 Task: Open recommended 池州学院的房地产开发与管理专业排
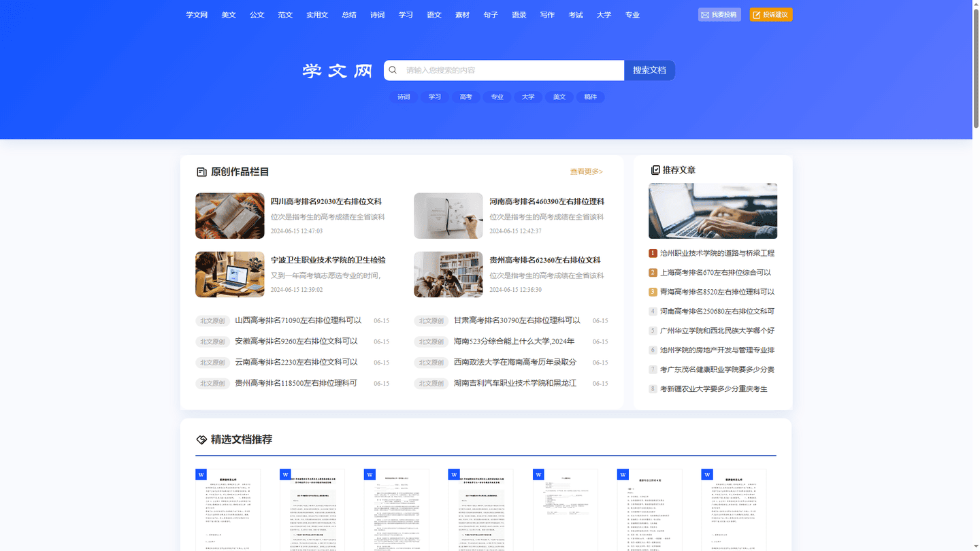[x=717, y=350]
